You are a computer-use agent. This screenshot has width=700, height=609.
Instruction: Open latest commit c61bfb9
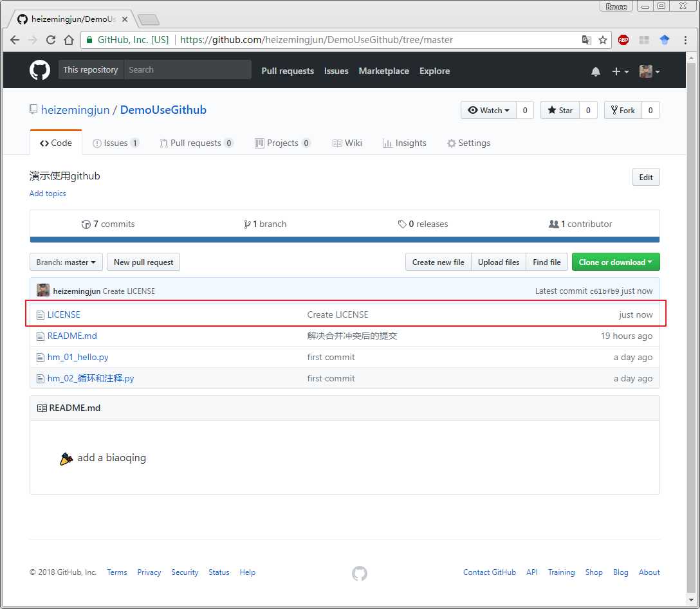pyautogui.click(x=605, y=291)
